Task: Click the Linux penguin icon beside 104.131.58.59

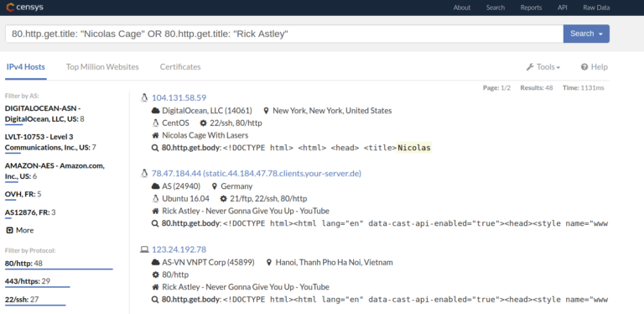Action: [144, 97]
